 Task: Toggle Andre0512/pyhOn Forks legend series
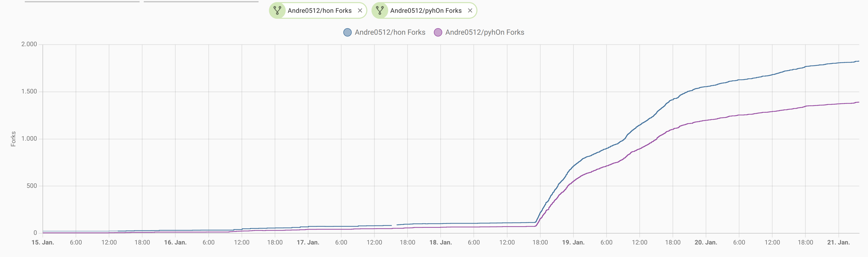[479, 32]
